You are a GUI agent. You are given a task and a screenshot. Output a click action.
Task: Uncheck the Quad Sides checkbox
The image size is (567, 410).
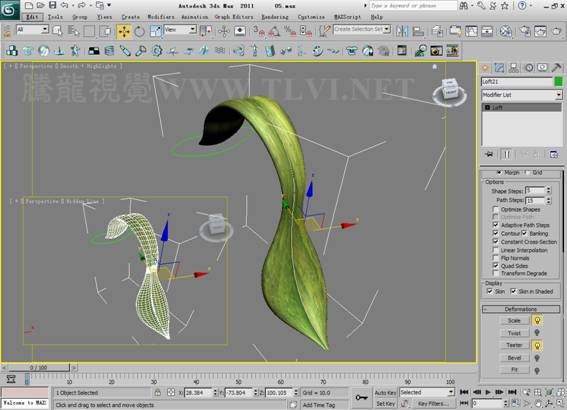[x=496, y=266]
